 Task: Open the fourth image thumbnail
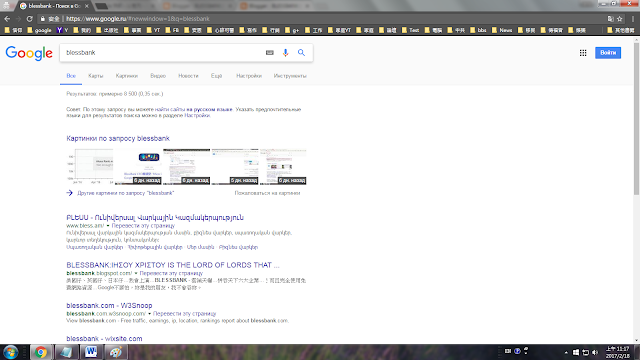click(x=235, y=167)
